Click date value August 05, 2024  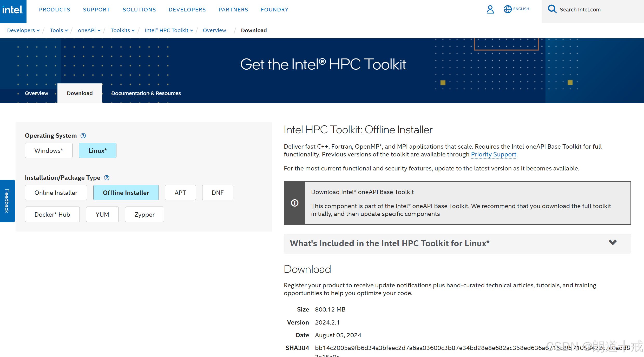click(338, 335)
